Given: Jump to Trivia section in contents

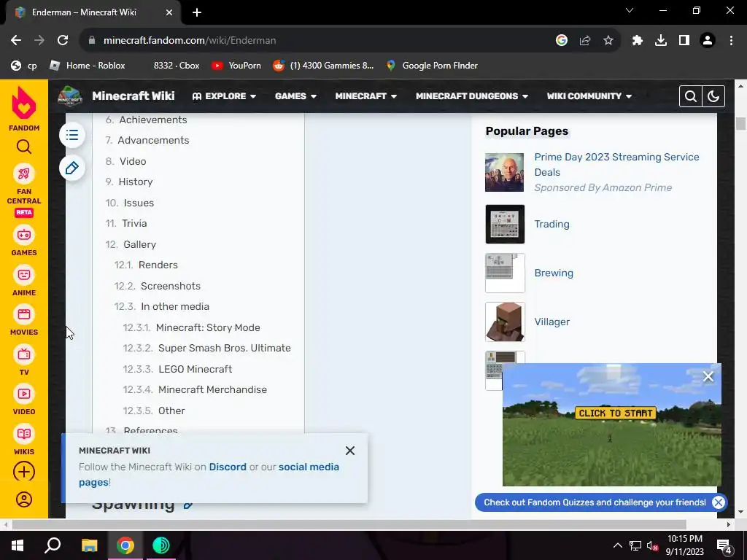Looking at the screenshot, I should (x=134, y=223).
